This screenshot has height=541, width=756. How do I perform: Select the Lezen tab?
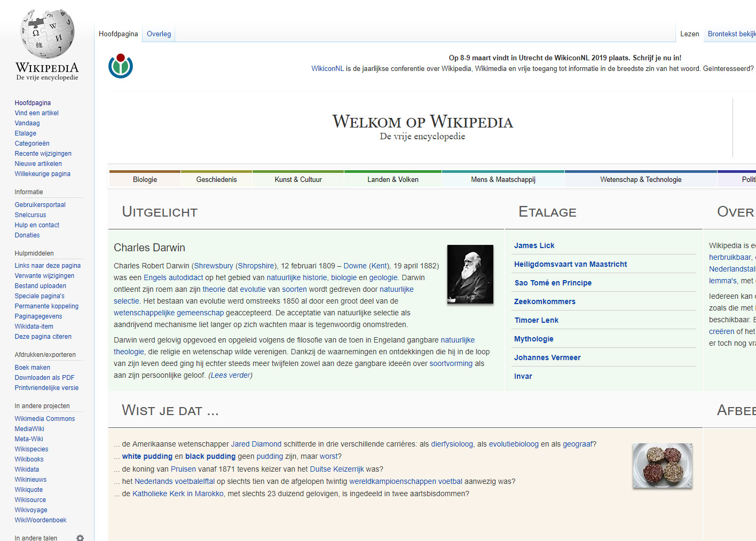[689, 34]
